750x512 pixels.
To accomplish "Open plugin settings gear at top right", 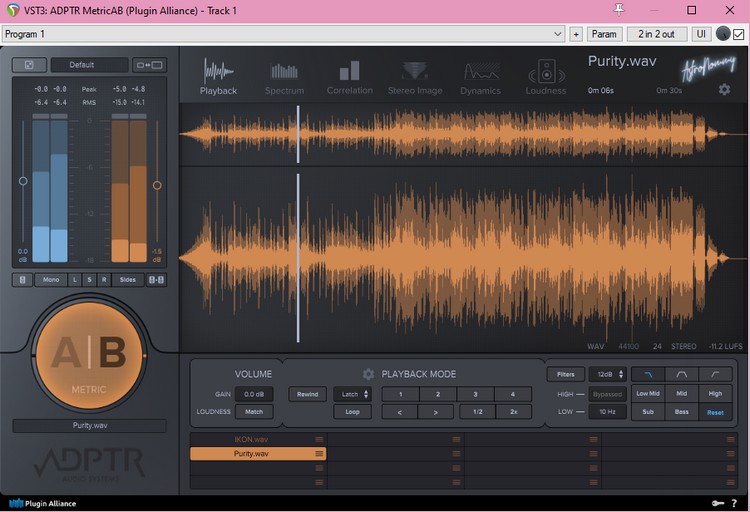I will 724,89.
